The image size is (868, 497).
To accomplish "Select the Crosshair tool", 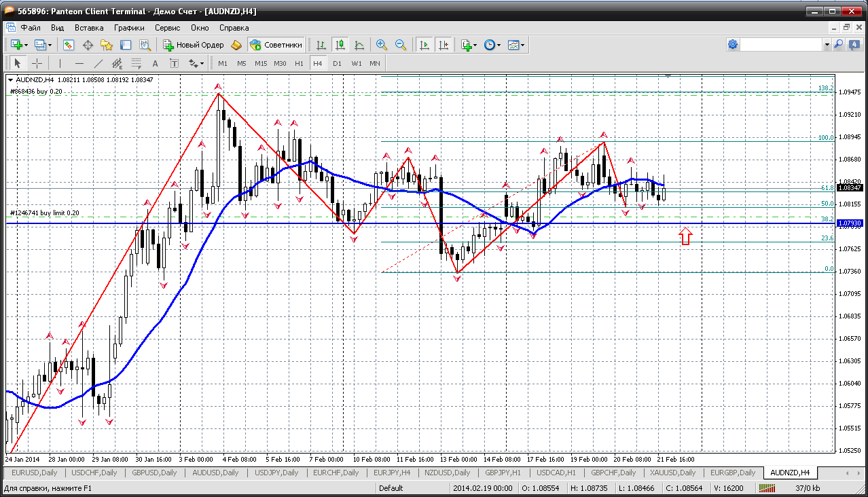I will pyautogui.click(x=37, y=63).
